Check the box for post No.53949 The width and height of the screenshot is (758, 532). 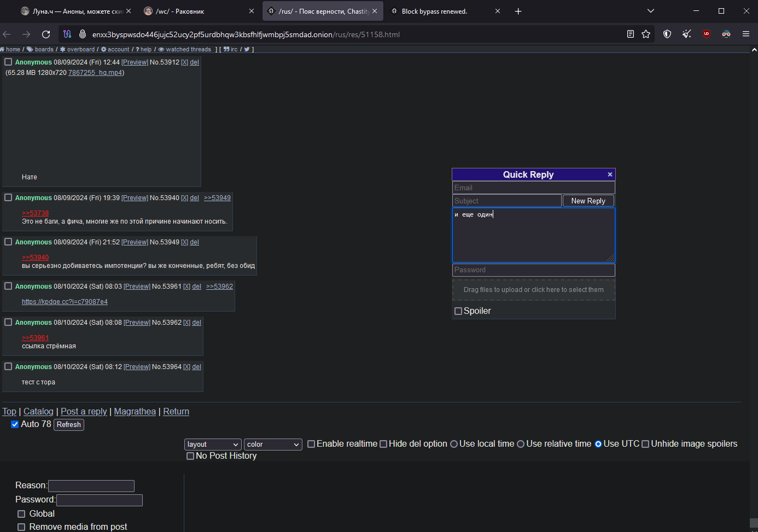pyautogui.click(x=8, y=242)
